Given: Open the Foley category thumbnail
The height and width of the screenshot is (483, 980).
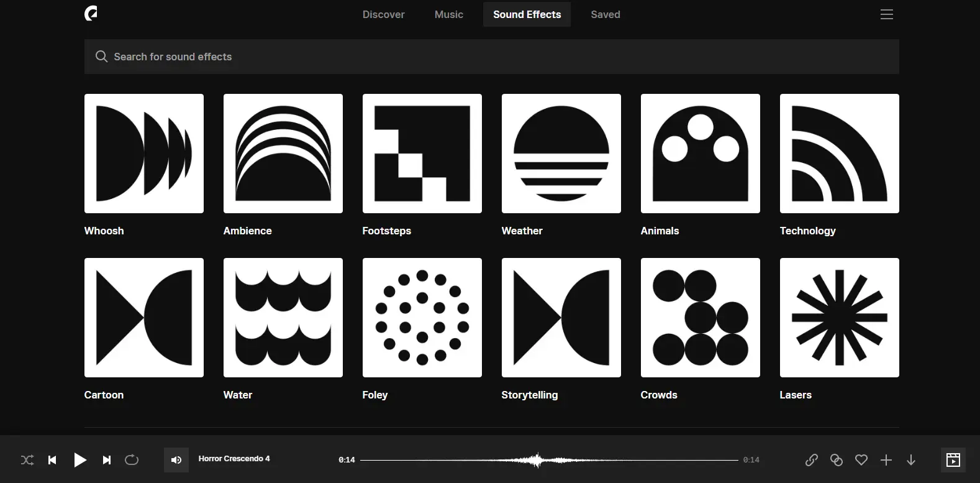Looking at the screenshot, I should tap(422, 318).
